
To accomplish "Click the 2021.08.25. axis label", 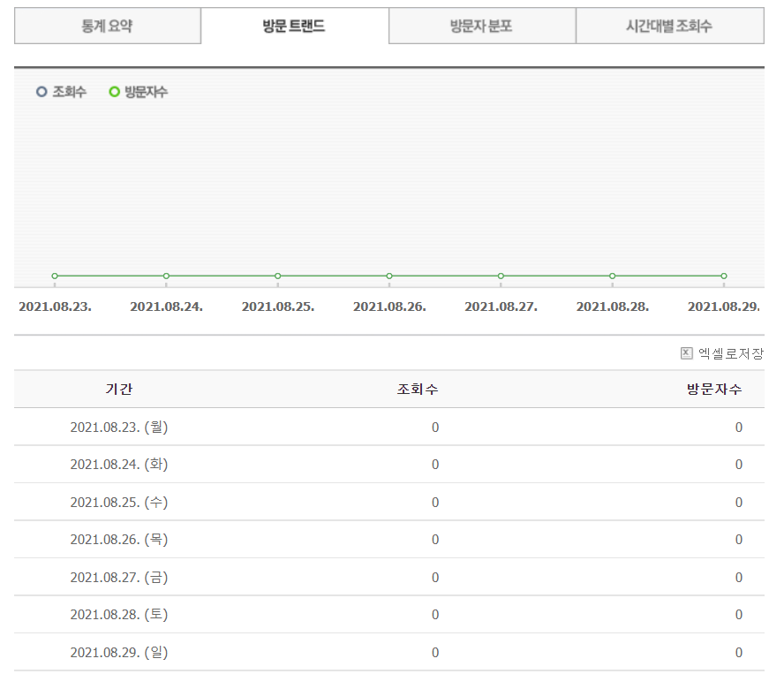I will point(278,307).
